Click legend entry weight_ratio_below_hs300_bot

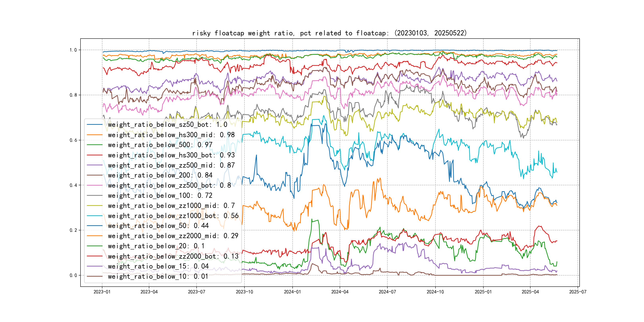171,155
